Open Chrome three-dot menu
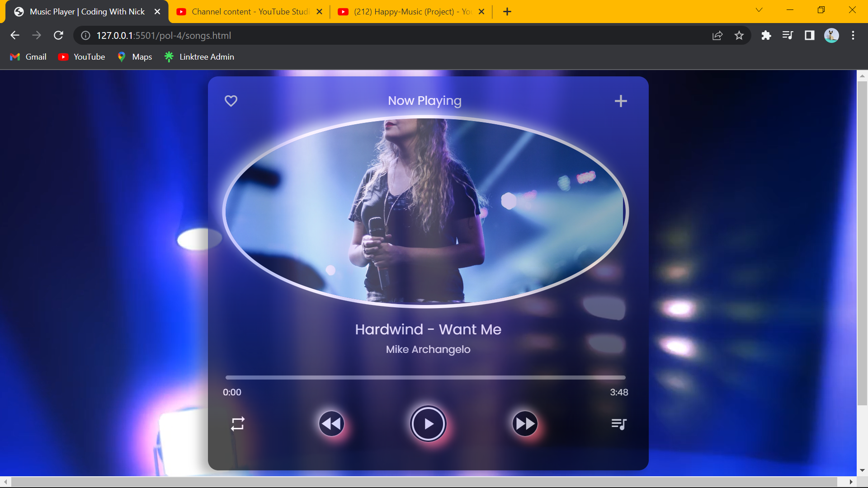 point(853,35)
